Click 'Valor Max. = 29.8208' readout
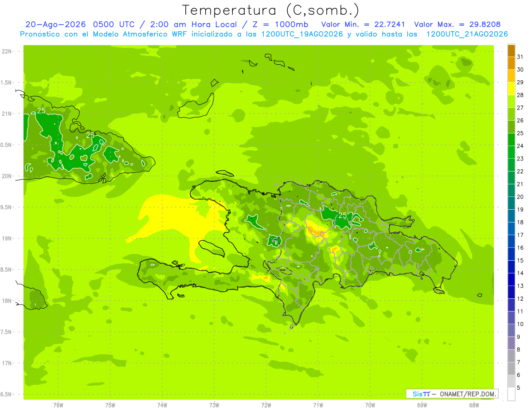Screen dimensions: 532x411 coord(457,25)
